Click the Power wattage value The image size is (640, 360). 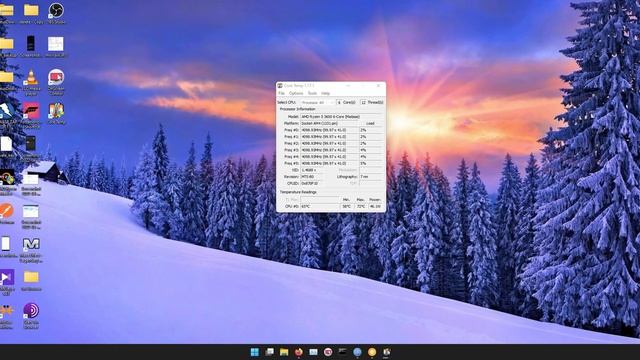376,207
